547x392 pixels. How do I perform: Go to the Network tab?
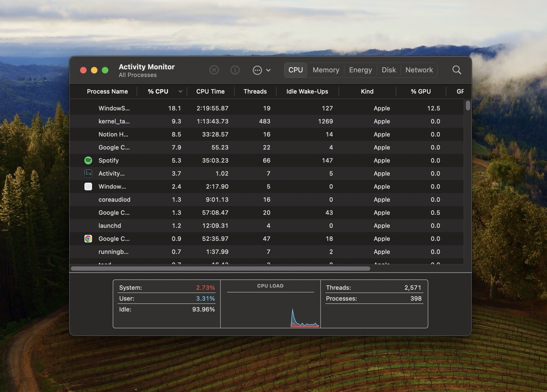coord(419,70)
